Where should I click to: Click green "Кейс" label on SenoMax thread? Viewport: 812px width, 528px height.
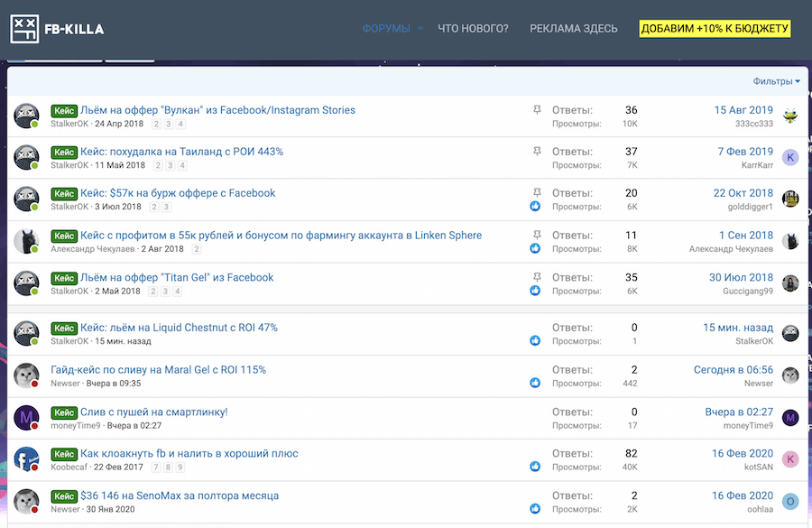(x=63, y=496)
